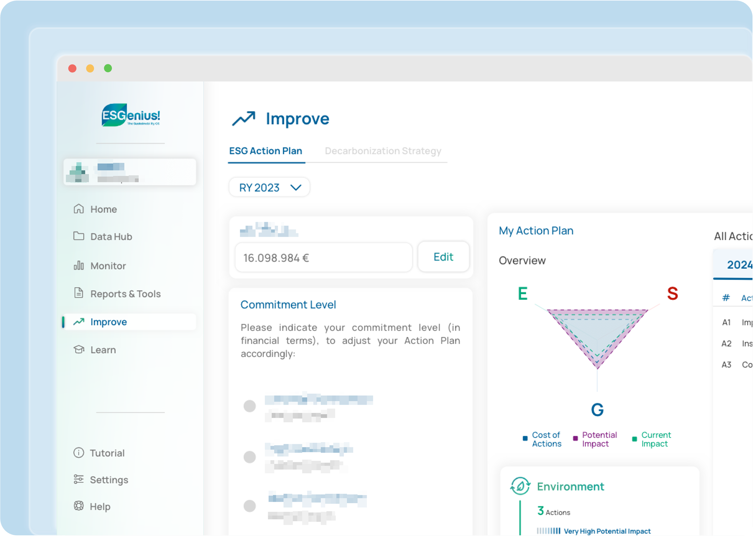Choose the second commitment level option
The width and height of the screenshot is (756, 539).
(x=250, y=457)
